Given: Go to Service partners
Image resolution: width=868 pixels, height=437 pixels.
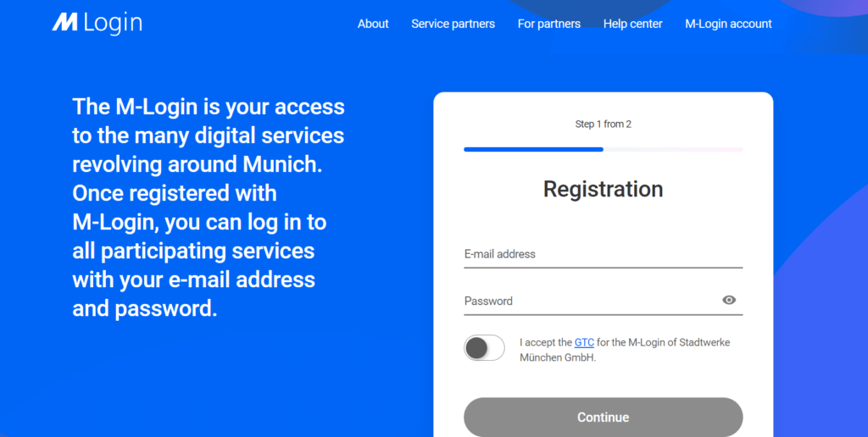Looking at the screenshot, I should click(453, 24).
